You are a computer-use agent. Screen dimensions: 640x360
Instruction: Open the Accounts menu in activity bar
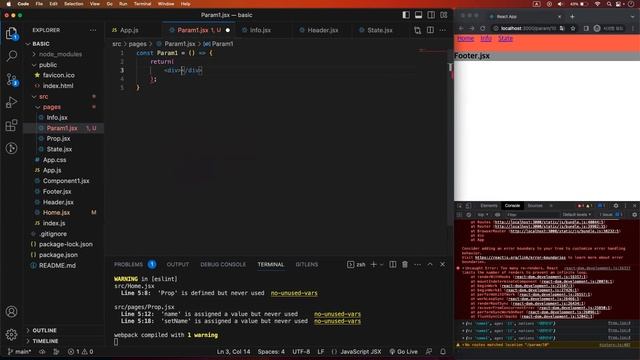click(11, 312)
